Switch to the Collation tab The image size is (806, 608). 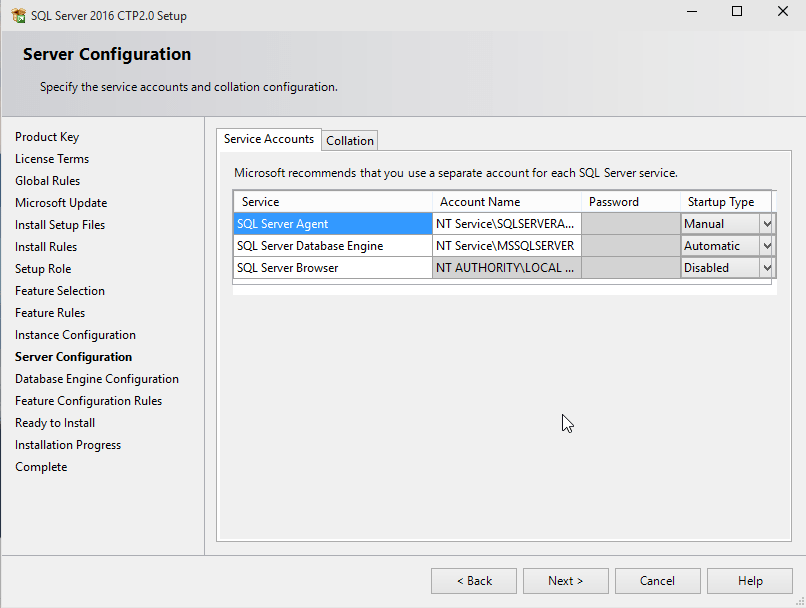[x=350, y=140]
